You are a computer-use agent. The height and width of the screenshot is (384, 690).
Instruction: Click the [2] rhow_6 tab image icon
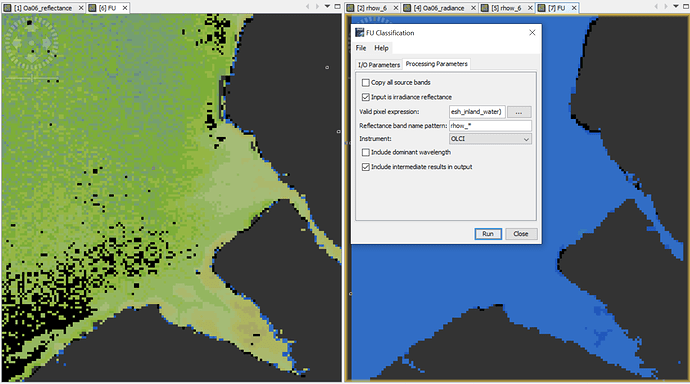[x=351, y=8]
